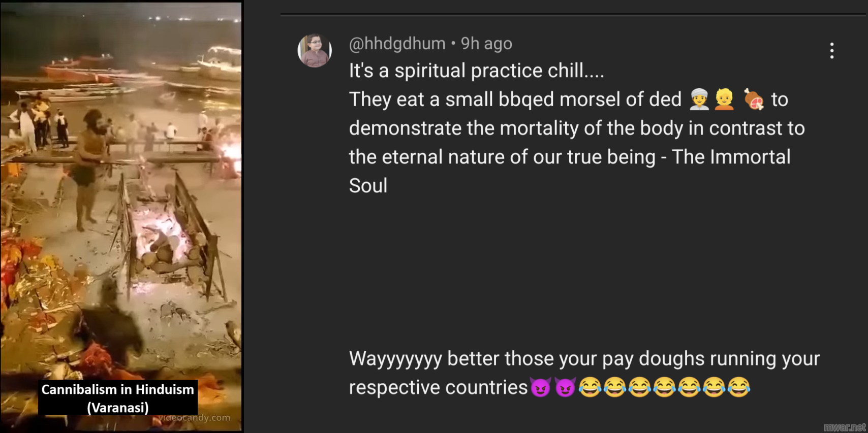Click the meat on bone emoji
This screenshot has height=433, width=868.
coord(754,99)
